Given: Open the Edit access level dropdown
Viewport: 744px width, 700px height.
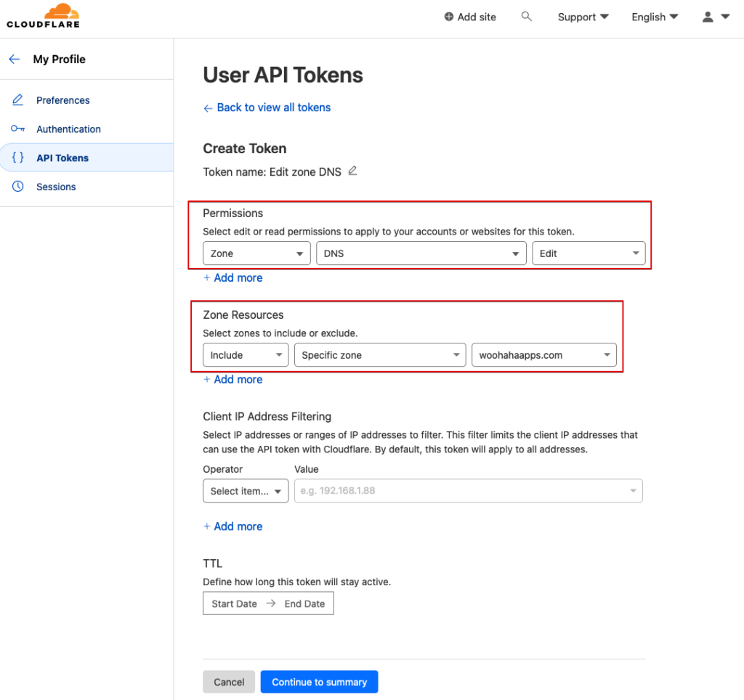Looking at the screenshot, I should 589,253.
